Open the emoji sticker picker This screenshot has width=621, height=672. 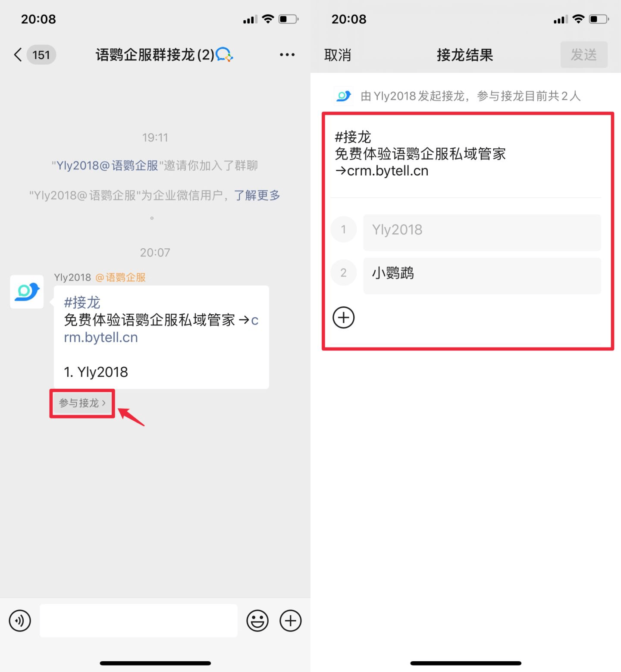pyautogui.click(x=257, y=621)
